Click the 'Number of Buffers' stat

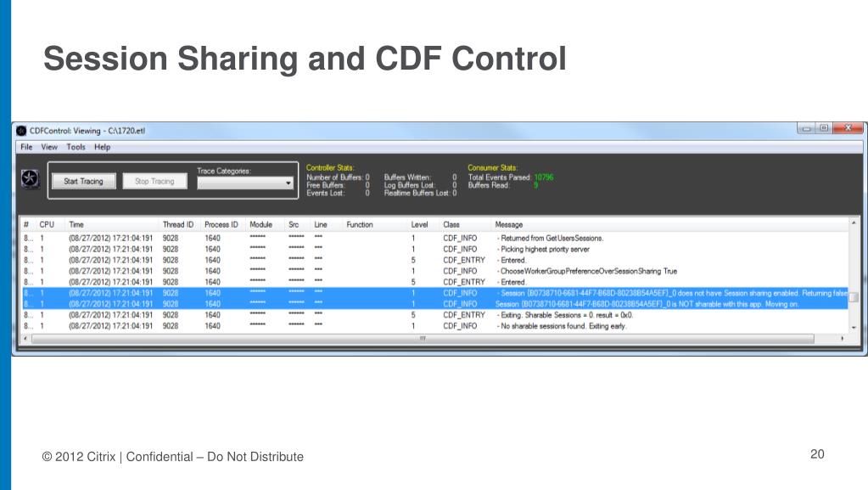338,177
